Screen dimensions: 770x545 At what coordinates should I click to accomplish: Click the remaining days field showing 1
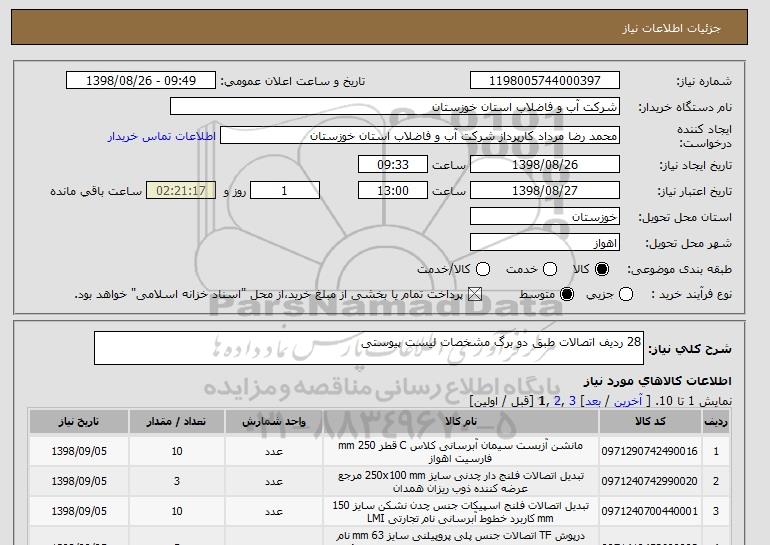point(285,191)
